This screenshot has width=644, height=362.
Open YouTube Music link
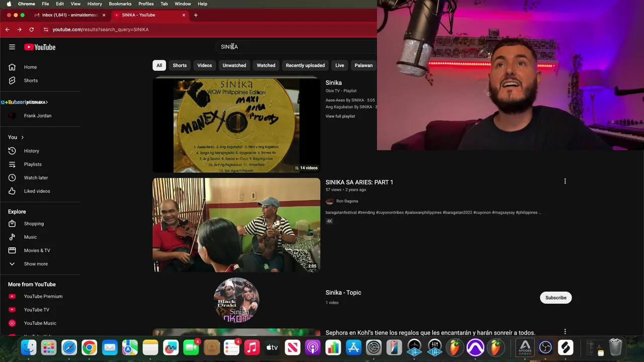point(40,323)
